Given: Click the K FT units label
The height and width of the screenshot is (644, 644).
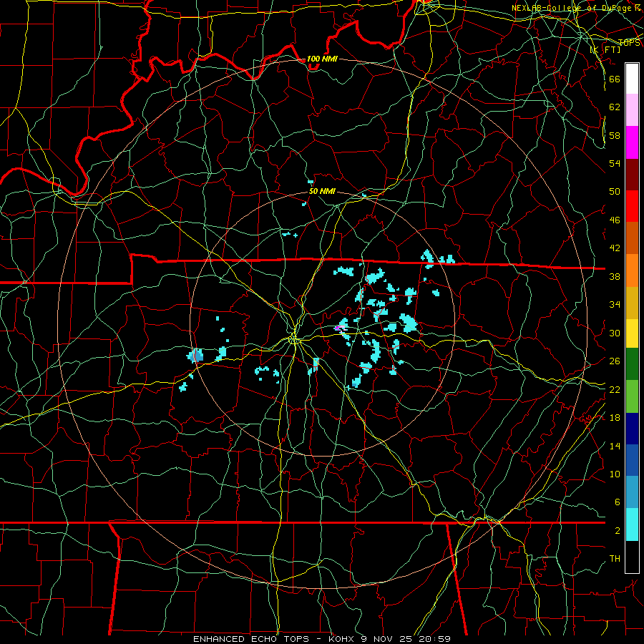Looking at the screenshot, I should pos(605,49).
